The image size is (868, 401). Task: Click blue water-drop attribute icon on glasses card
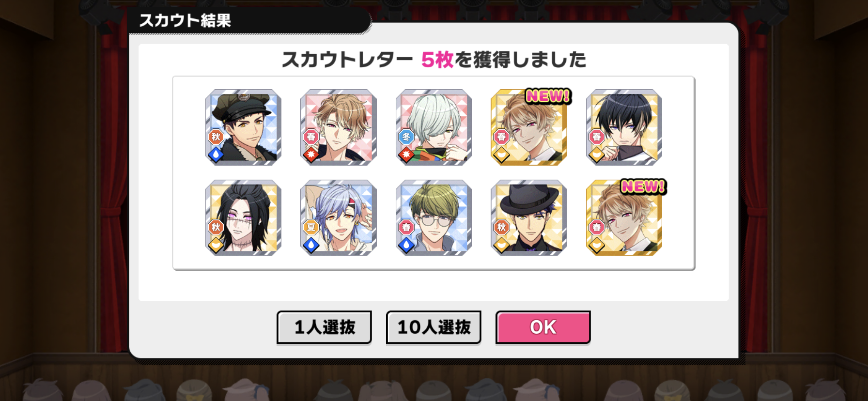coord(406,245)
